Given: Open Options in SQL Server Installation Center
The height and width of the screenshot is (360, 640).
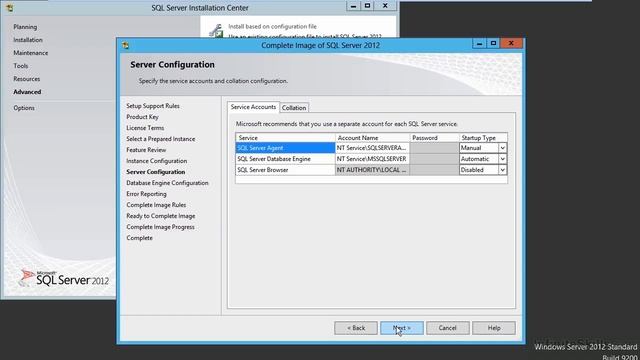Looking at the screenshot, I should (24, 108).
